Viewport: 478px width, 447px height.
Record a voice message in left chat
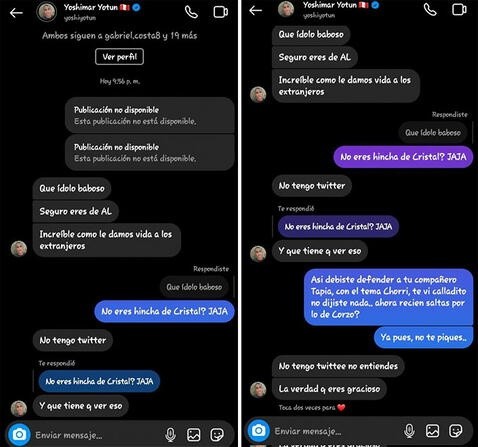tap(170, 435)
